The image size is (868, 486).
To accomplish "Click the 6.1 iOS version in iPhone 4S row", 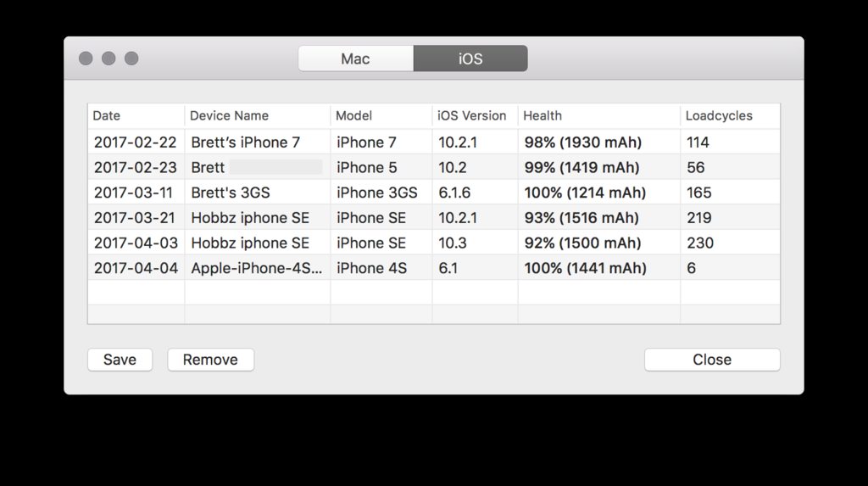I will pos(448,268).
